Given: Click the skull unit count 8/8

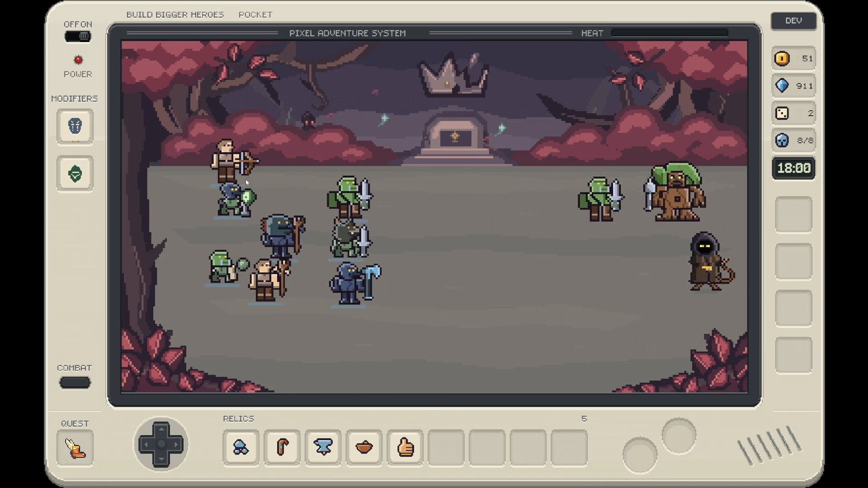Looking at the screenshot, I should tap(794, 141).
